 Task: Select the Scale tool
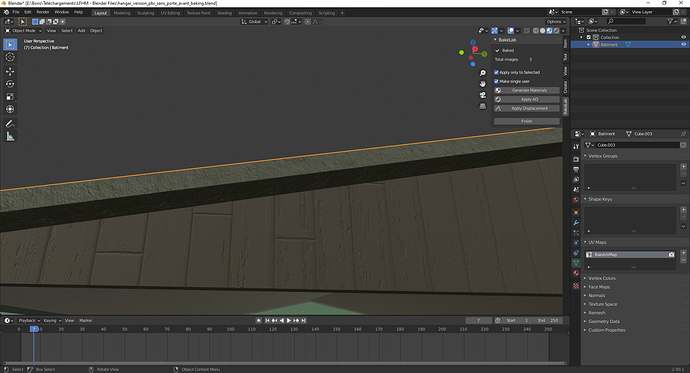point(10,97)
